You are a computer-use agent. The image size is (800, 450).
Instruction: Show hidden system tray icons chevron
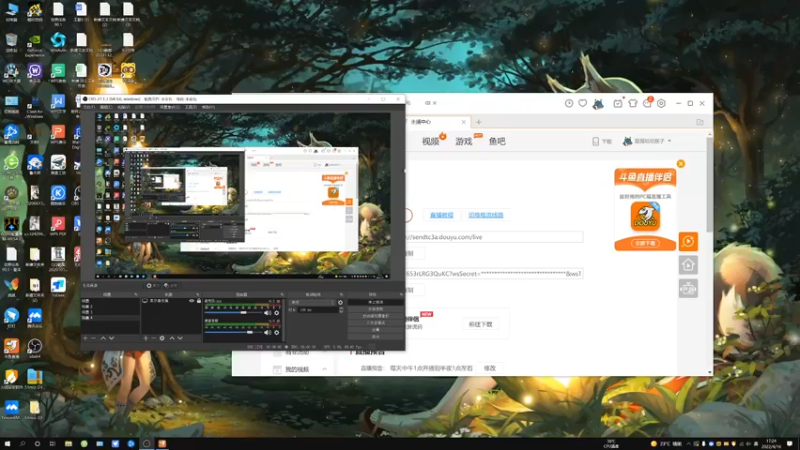tap(688, 444)
